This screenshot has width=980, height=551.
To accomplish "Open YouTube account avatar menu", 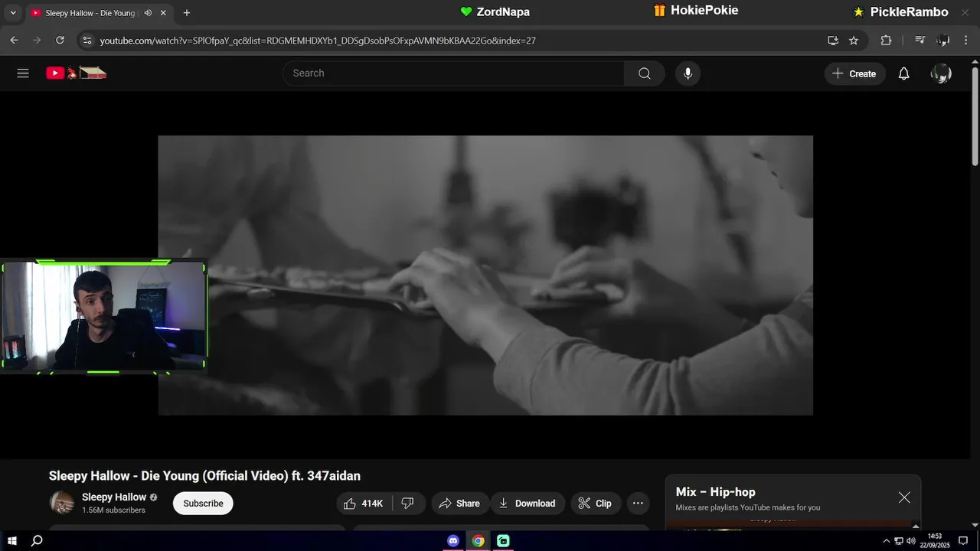I will click(941, 73).
